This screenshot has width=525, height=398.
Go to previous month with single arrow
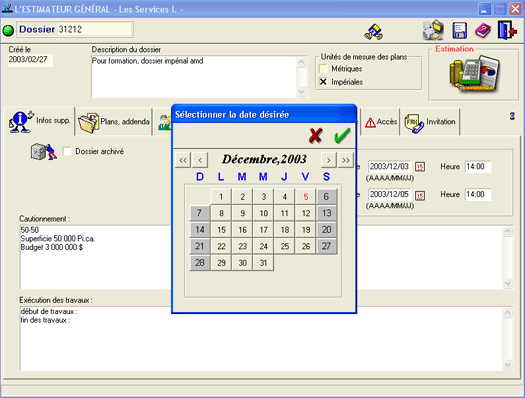click(200, 160)
